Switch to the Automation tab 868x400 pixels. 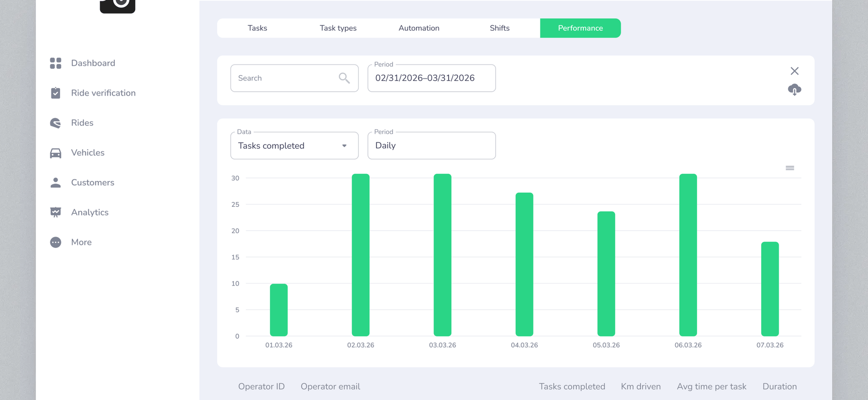419,28
